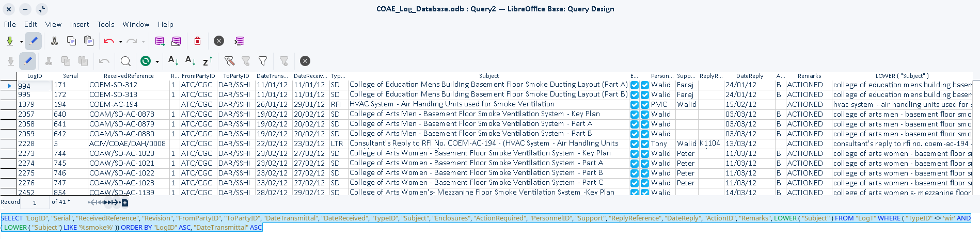Click dark round X icon in lower toolbar

click(305, 61)
